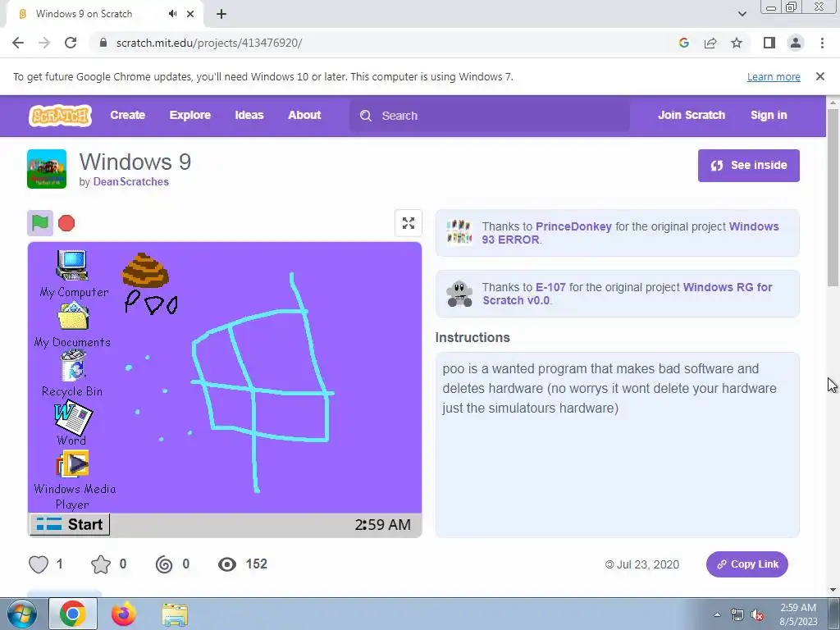Open DeanScratches profile link
Viewport: 840px width, 630px height.
pos(130,181)
